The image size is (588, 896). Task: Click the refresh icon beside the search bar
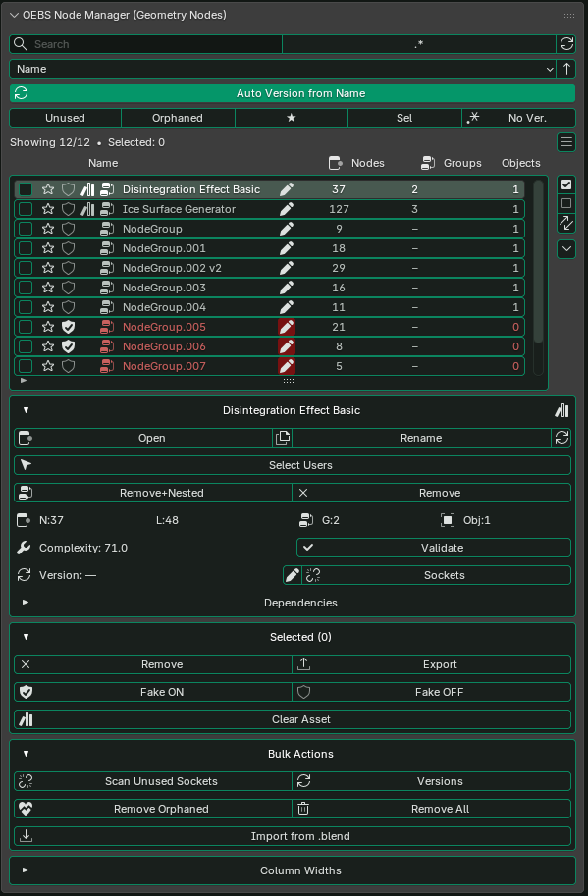coord(566,44)
